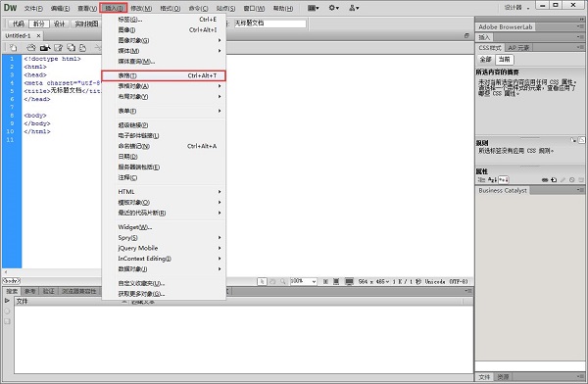Toggle Live View (实时视图) button

pyautogui.click(x=86, y=24)
